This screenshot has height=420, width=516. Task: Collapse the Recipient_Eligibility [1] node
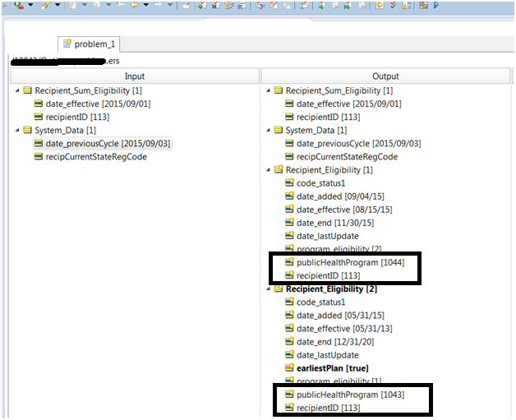[268, 170]
